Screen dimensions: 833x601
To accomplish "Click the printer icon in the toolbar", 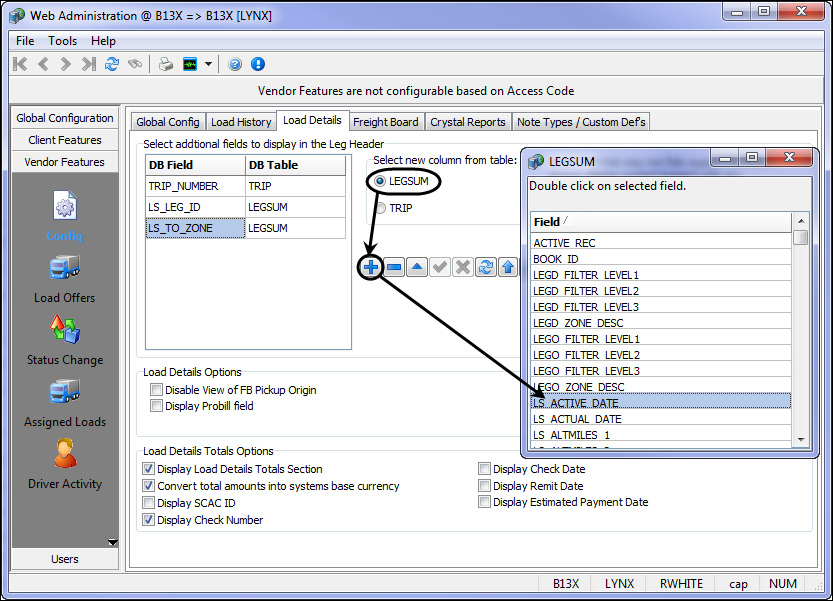I will point(166,64).
